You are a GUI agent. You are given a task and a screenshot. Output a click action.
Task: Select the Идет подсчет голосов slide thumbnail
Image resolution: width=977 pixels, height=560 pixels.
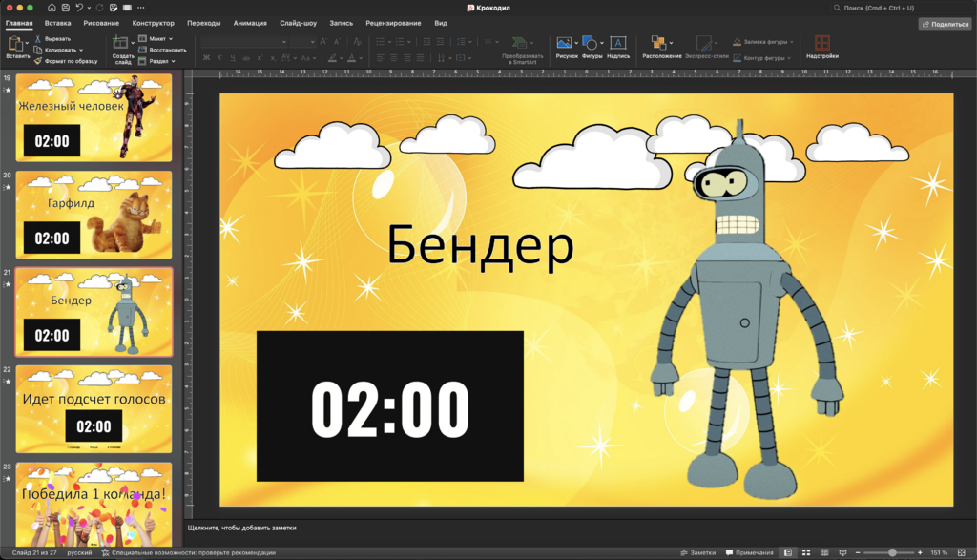coord(94,409)
